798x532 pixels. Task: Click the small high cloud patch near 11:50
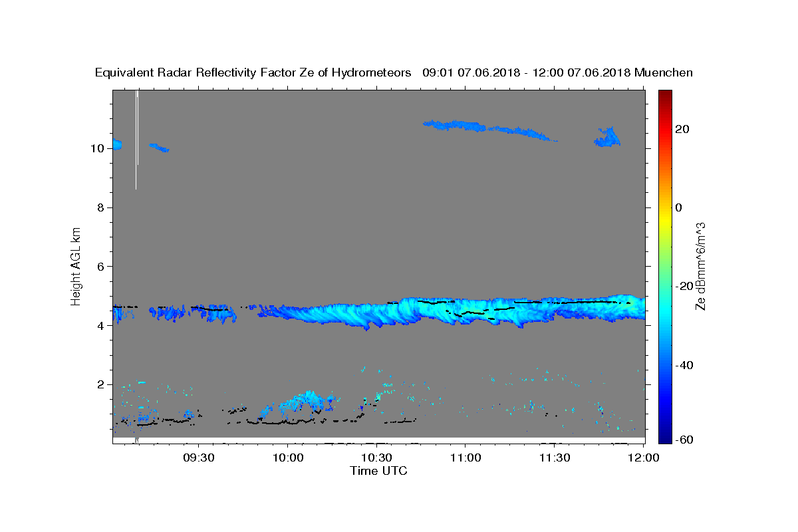(607, 137)
